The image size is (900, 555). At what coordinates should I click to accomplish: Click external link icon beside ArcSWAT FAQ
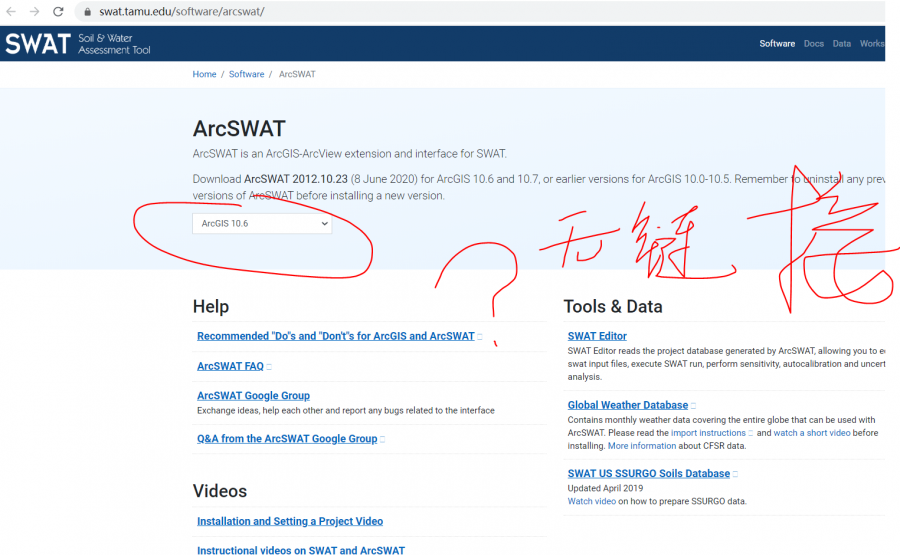tap(269, 367)
